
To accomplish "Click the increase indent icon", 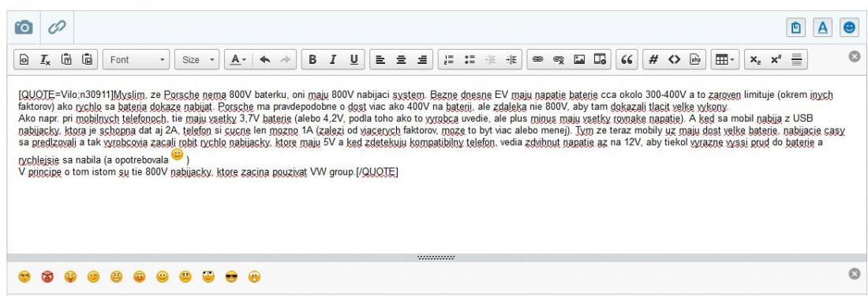I will click(x=511, y=60).
